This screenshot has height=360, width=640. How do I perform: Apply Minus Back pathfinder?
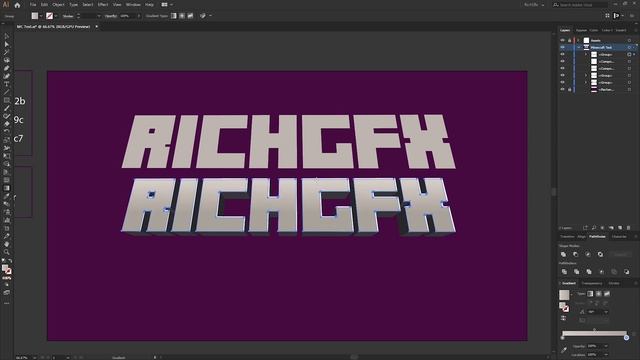pos(627,271)
